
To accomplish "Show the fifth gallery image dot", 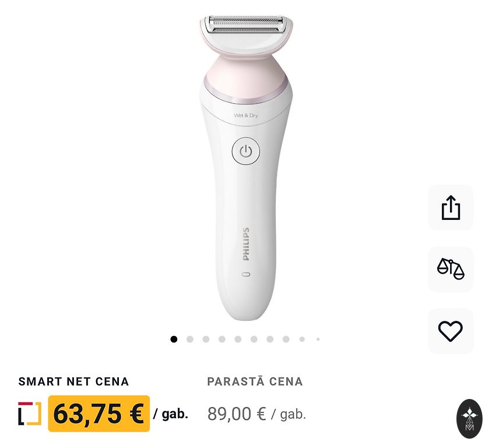I will pyautogui.click(x=238, y=339).
